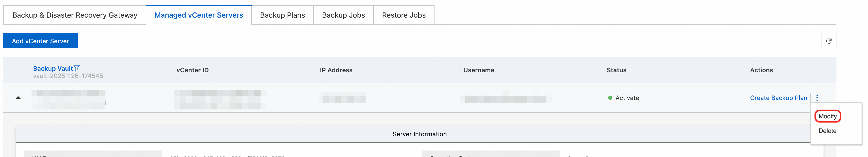Screen dimensions: 868x157
Task: View the Restore Jobs tab
Action: [x=404, y=15]
